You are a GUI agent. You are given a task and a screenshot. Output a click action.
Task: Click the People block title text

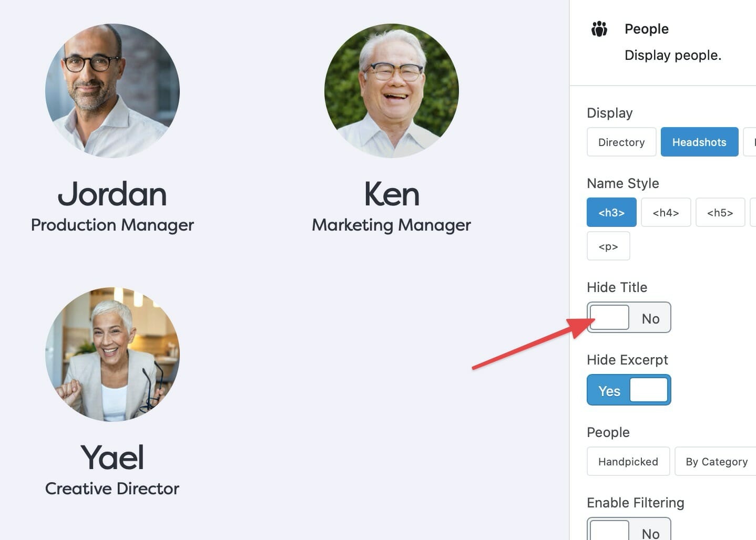[647, 29]
